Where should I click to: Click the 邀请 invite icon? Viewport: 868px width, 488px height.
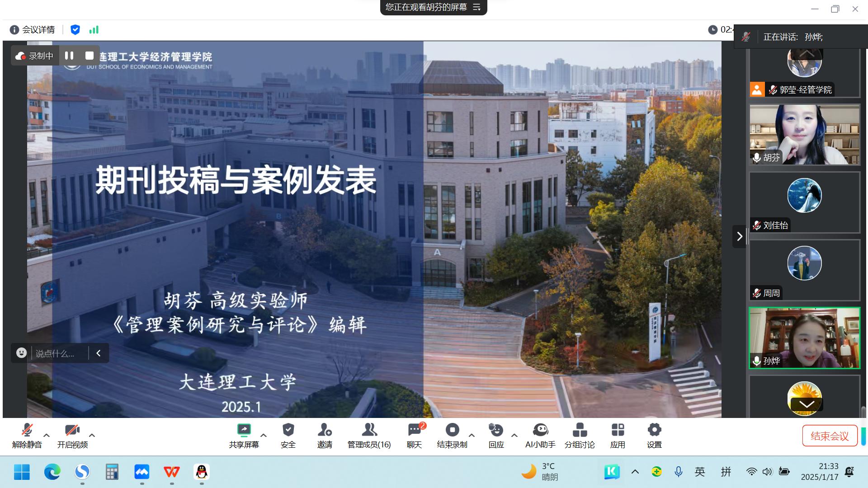pyautogui.click(x=325, y=430)
